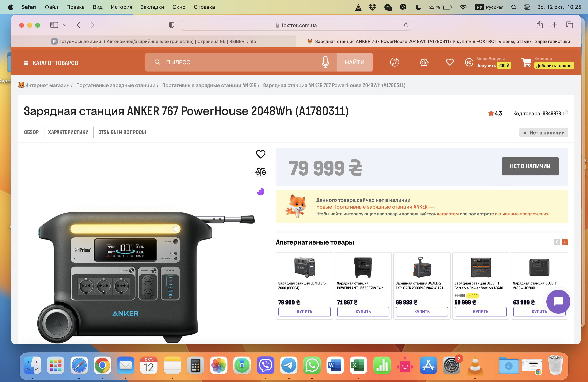
Task: Open the акционные предложения link
Action: point(521,214)
